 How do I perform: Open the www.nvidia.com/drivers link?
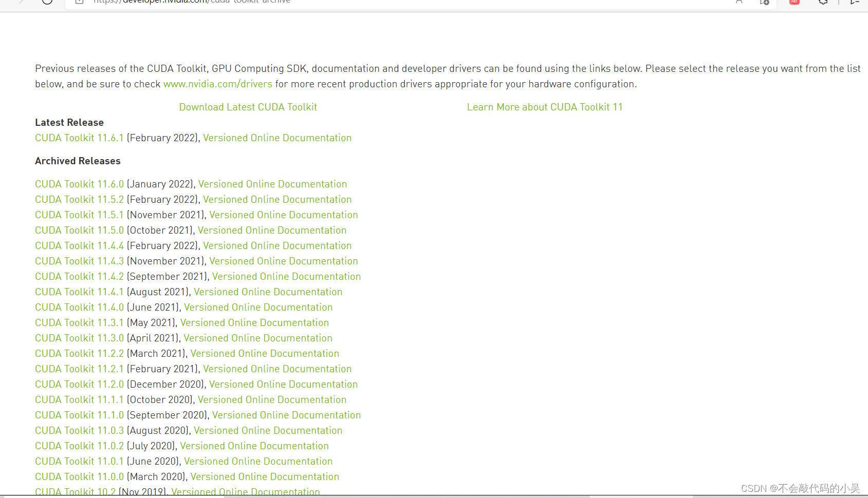[218, 84]
